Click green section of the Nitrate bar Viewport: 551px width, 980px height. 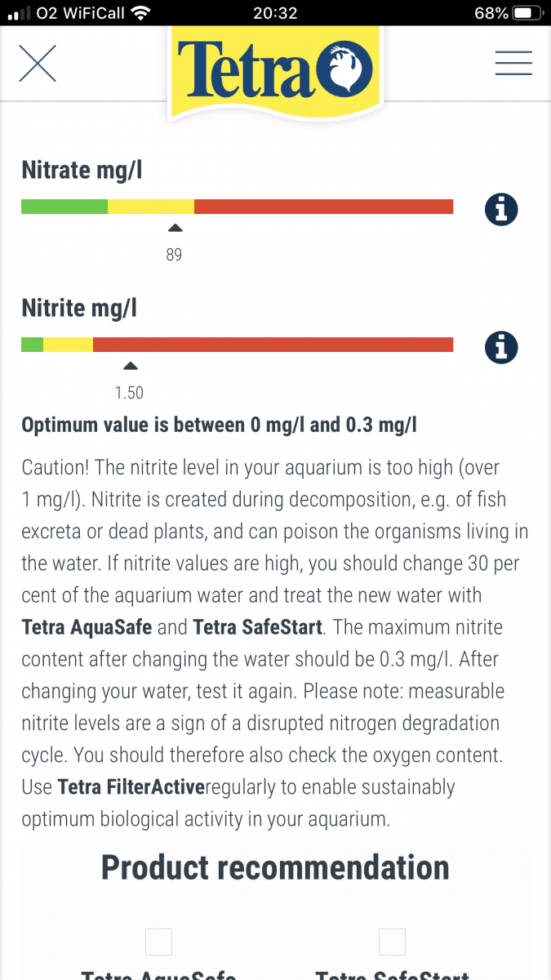click(x=64, y=207)
